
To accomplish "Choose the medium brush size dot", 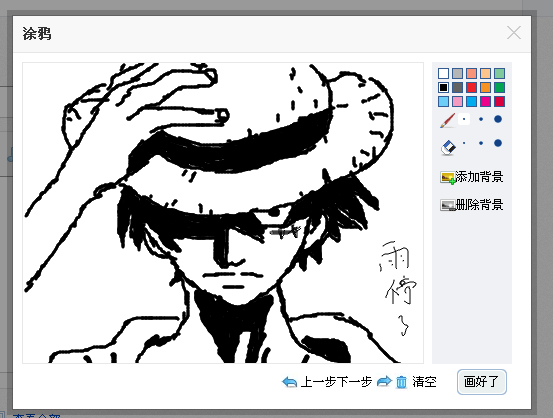I will [x=481, y=119].
